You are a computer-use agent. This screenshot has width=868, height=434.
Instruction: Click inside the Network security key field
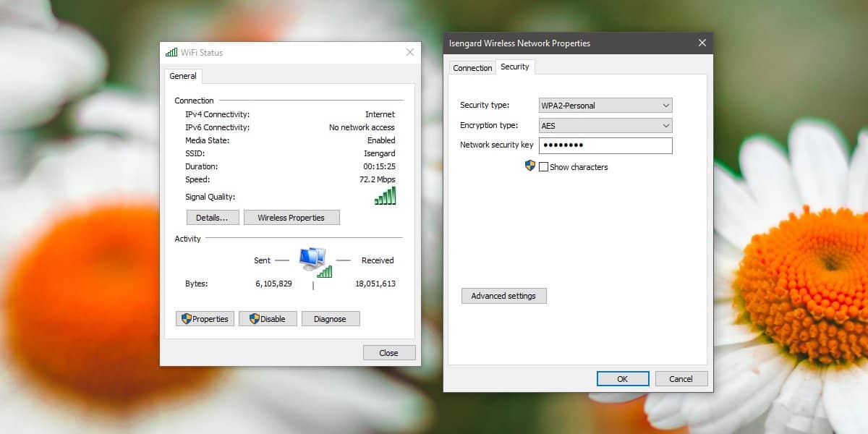click(x=605, y=145)
